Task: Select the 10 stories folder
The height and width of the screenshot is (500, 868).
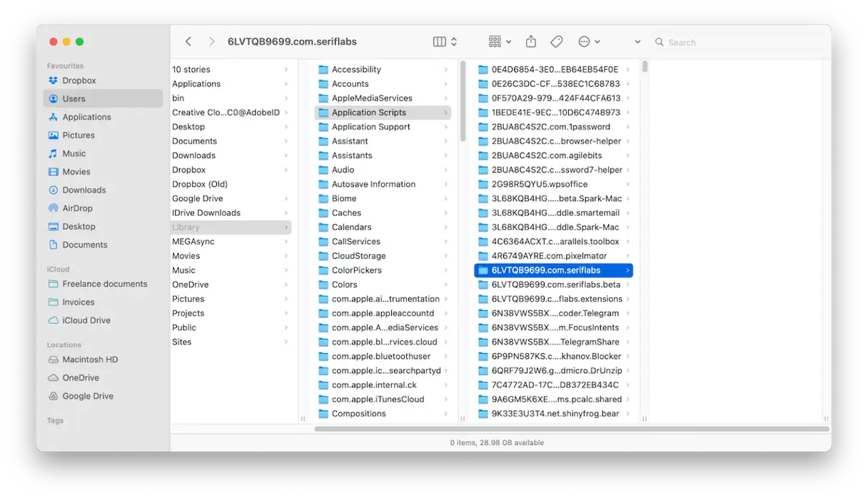Action: point(231,69)
